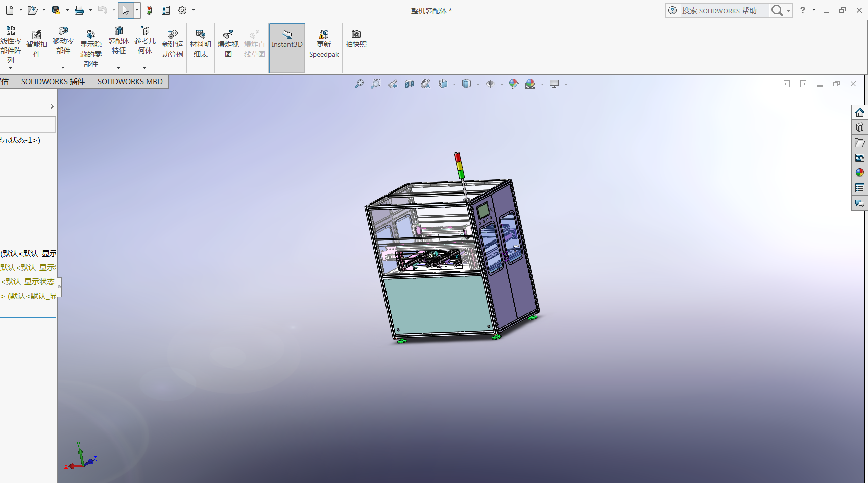The image size is (868, 483).
Task: Open the Hide/Show Items dropdown arrow
Action: [502, 85]
